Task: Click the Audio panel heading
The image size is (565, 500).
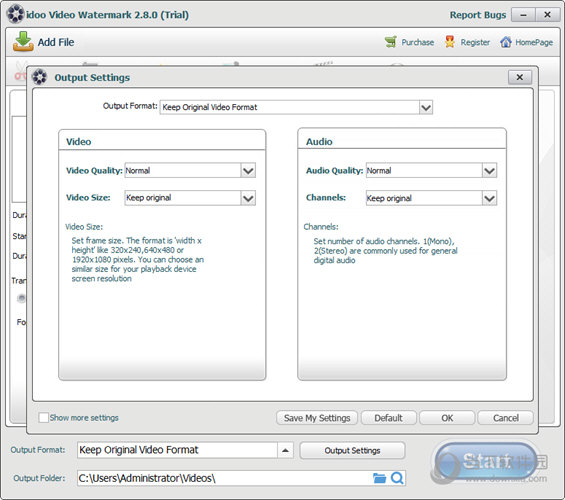Action: 319,142
